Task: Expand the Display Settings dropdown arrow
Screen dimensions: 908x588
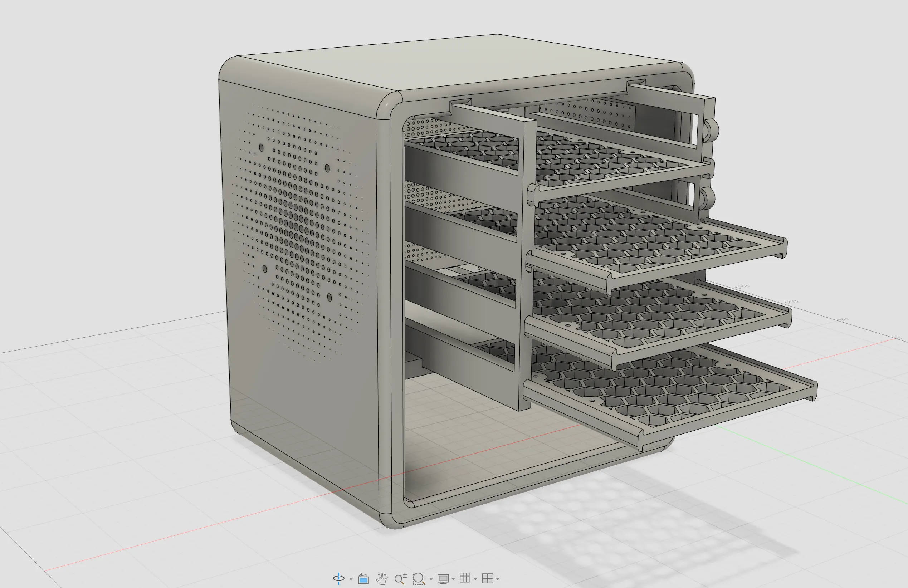Action: tap(453, 579)
